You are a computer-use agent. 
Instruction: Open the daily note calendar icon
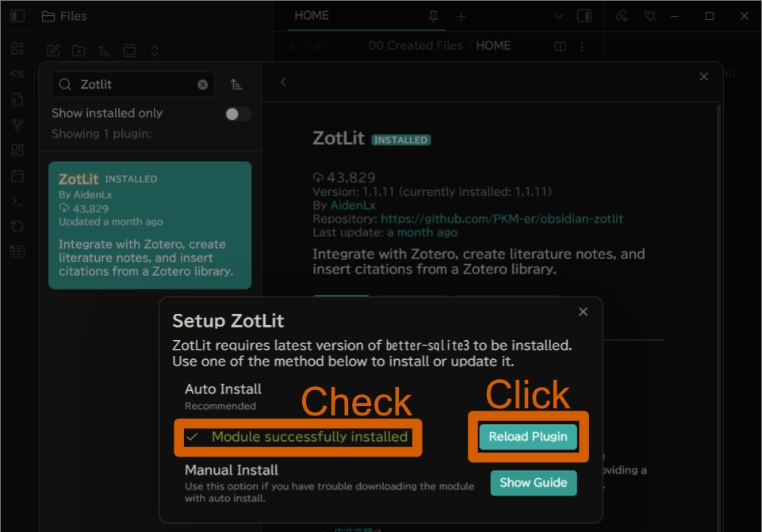(x=17, y=175)
